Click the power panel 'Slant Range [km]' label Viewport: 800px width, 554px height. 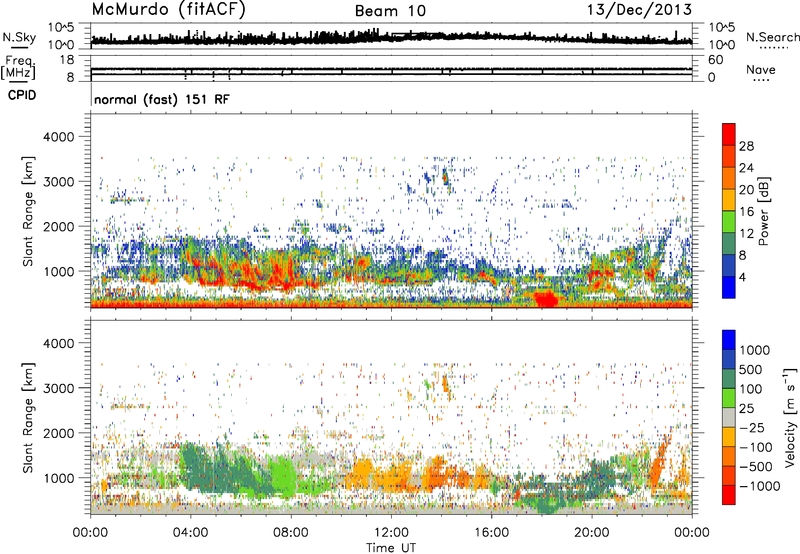[x=28, y=211]
